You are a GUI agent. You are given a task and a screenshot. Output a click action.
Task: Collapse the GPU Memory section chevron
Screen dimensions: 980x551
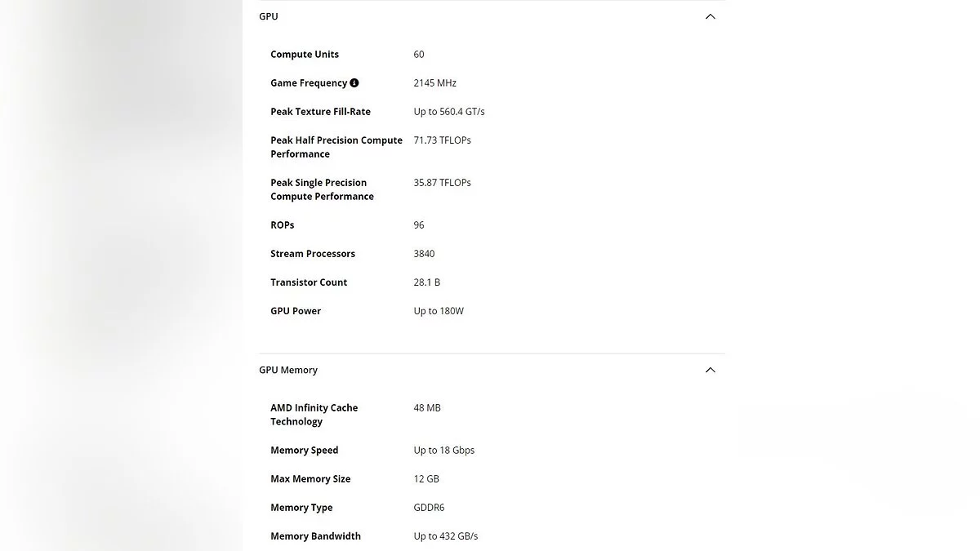[x=710, y=370]
